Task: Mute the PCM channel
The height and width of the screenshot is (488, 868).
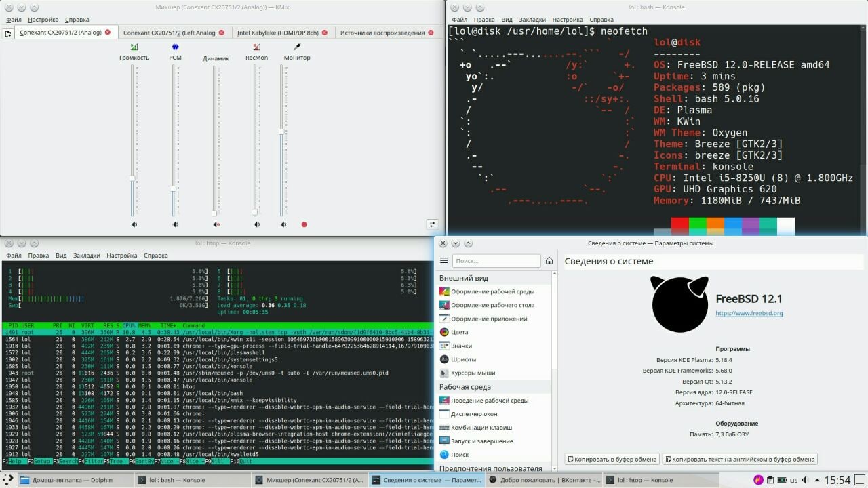Action: tap(175, 224)
